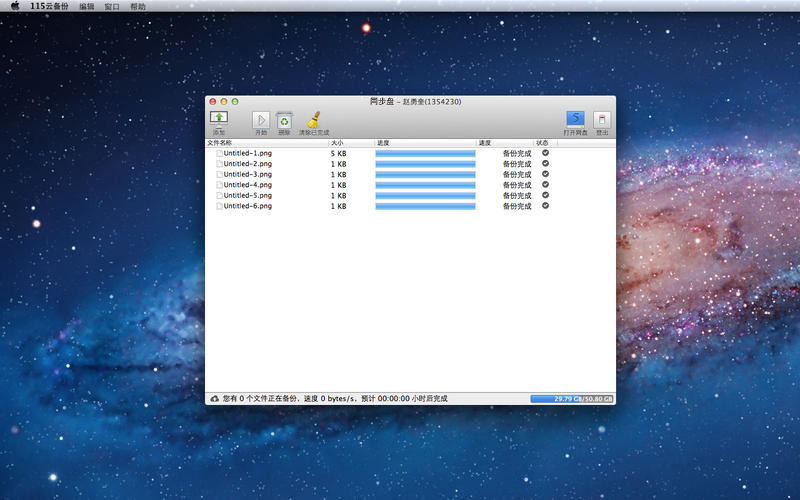
Task: Click the progress bar for Untitled-2.png
Action: [x=425, y=164]
